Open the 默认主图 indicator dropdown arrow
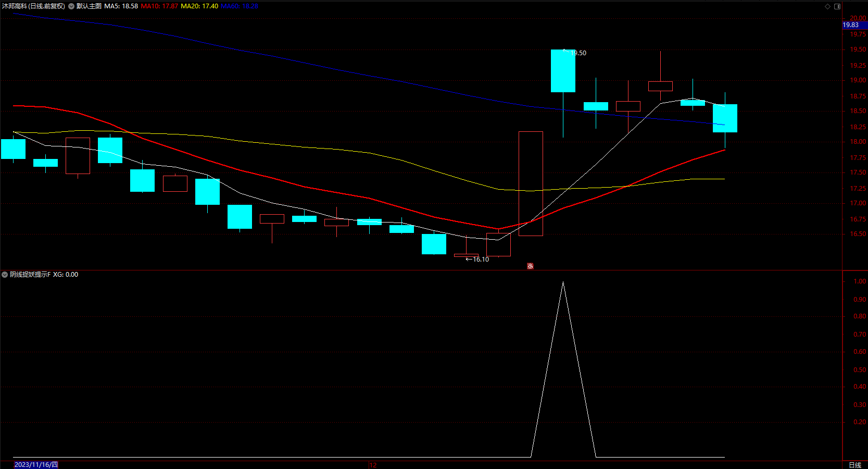 [71, 6]
